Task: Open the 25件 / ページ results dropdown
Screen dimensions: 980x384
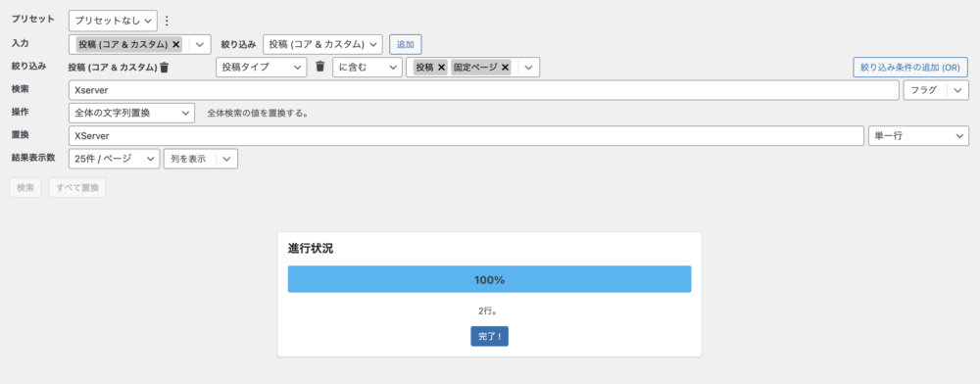Action: (114, 159)
